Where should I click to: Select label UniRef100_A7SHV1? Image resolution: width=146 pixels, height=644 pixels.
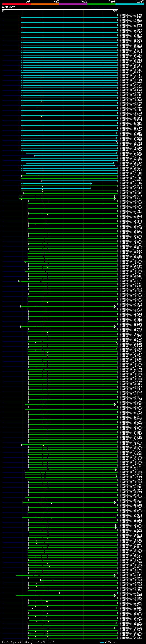point(131,309)
